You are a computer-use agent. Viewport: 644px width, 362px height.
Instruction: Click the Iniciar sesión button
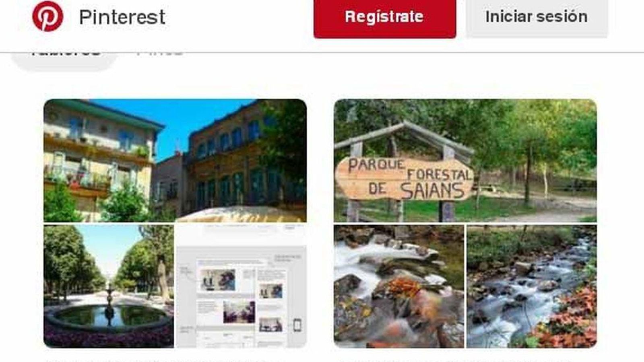(x=537, y=17)
